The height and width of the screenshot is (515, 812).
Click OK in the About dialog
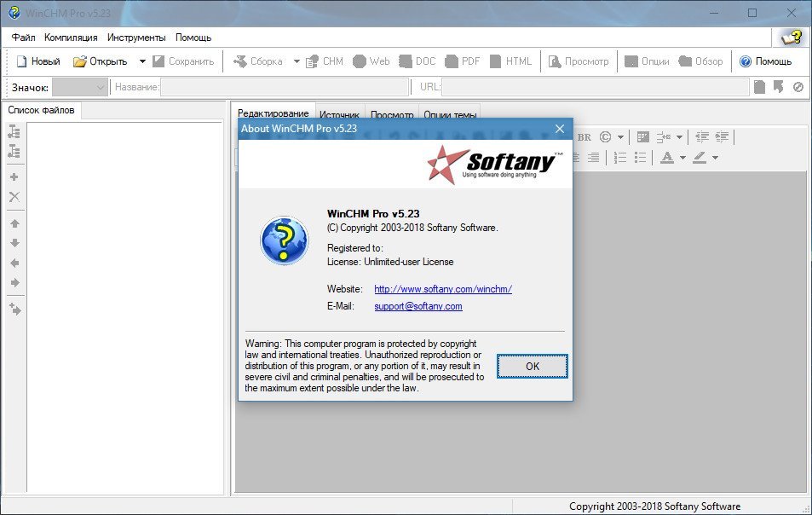coord(533,367)
